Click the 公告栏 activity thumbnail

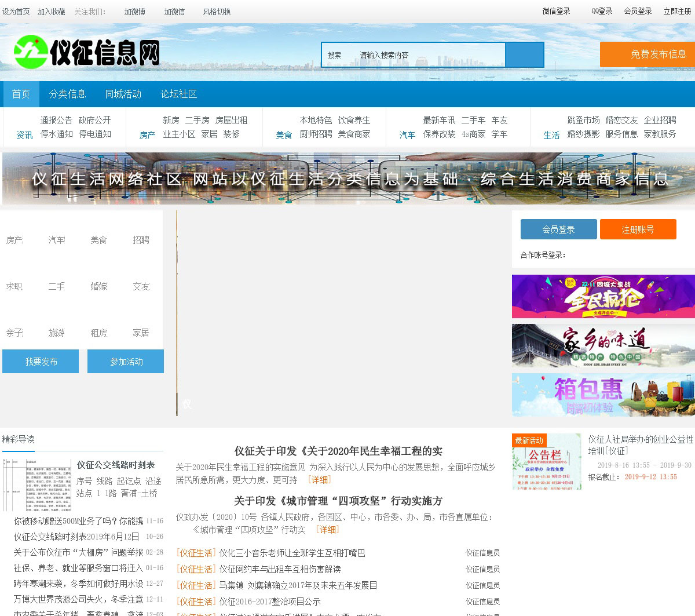tap(547, 462)
